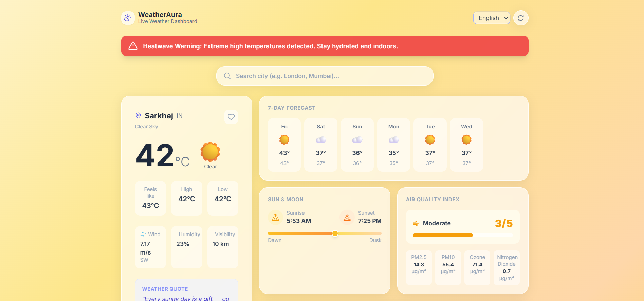Click the sun icon in Wed forecast
This screenshot has height=301, width=644.
tap(466, 139)
